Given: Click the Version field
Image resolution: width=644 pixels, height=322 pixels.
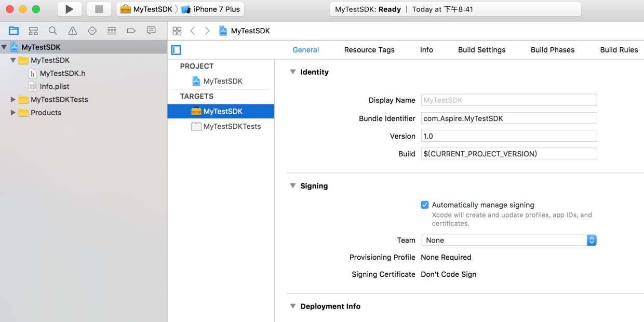Looking at the screenshot, I should coord(509,136).
